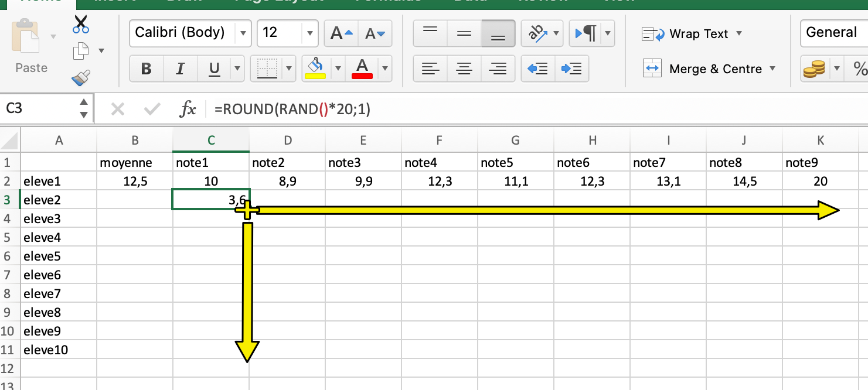Toggle Underline formatting
This screenshot has width=868, height=390.
tap(214, 69)
